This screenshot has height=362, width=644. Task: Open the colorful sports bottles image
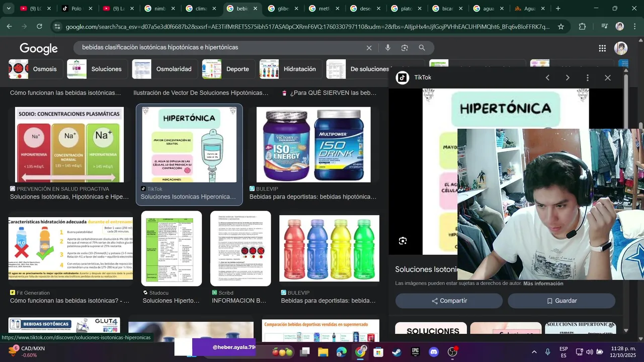pos(330,248)
